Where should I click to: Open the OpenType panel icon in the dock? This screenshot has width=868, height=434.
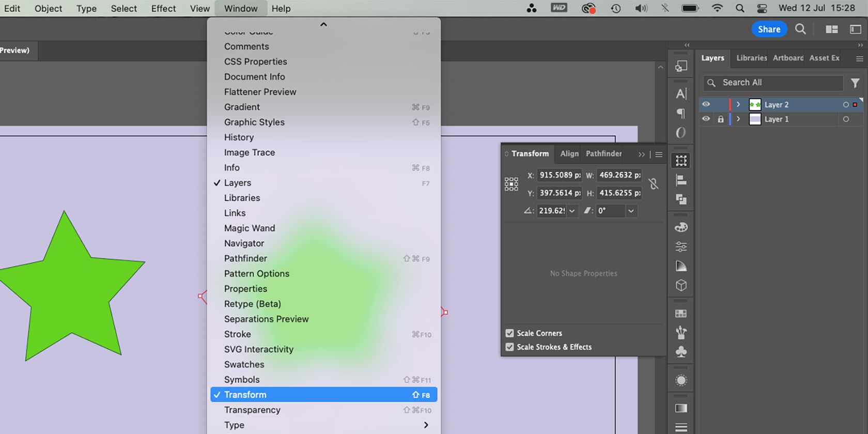pyautogui.click(x=681, y=133)
